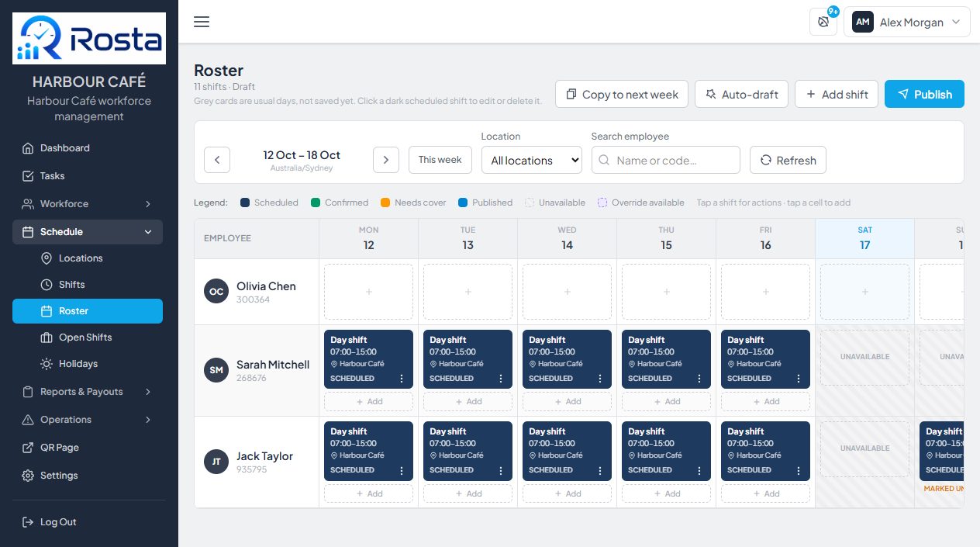Publish the roster
Screen dimensions: 980x547
tap(924, 94)
